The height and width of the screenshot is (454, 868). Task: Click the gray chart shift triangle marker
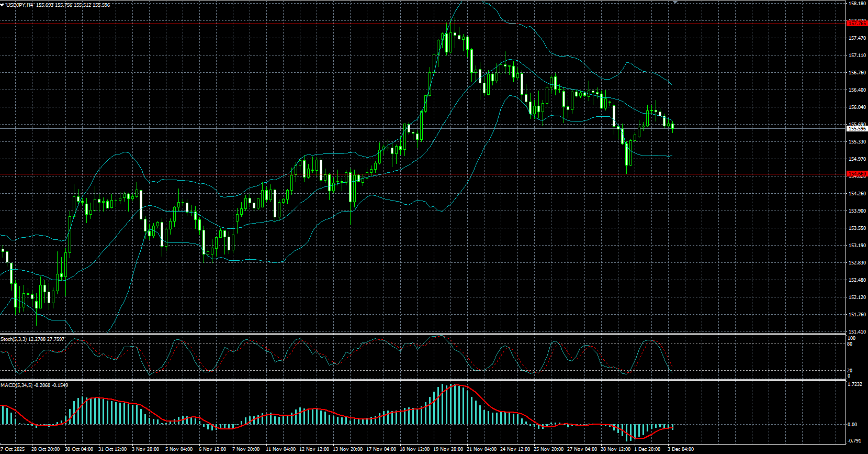point(675,2)
